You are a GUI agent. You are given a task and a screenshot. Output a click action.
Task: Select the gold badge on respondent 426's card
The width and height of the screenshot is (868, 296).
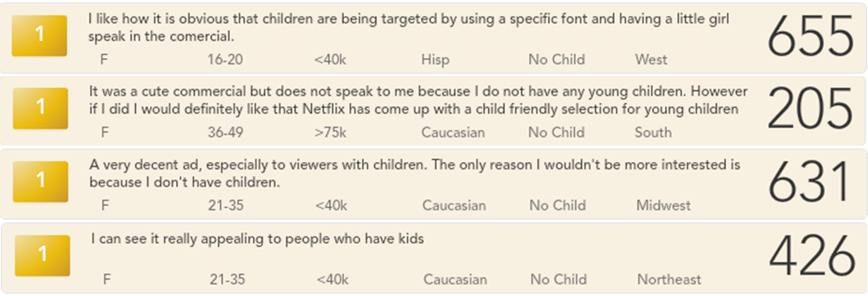[42, 256]
